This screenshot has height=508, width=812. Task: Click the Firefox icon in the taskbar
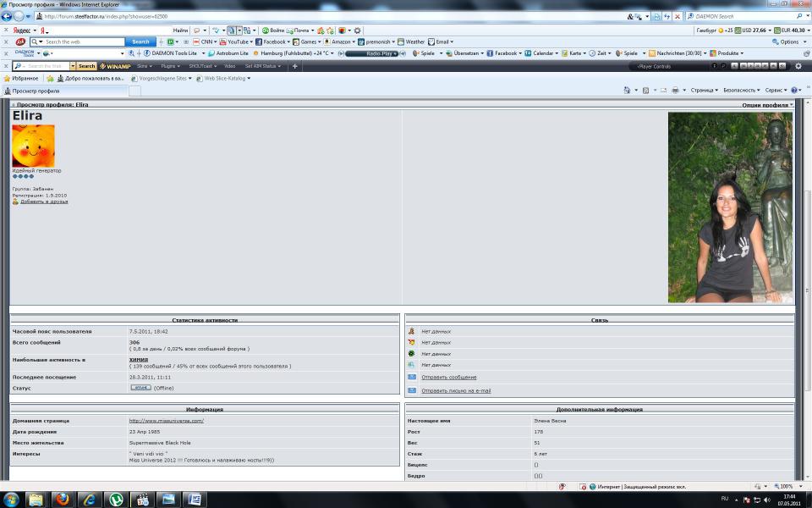(62, 499)
